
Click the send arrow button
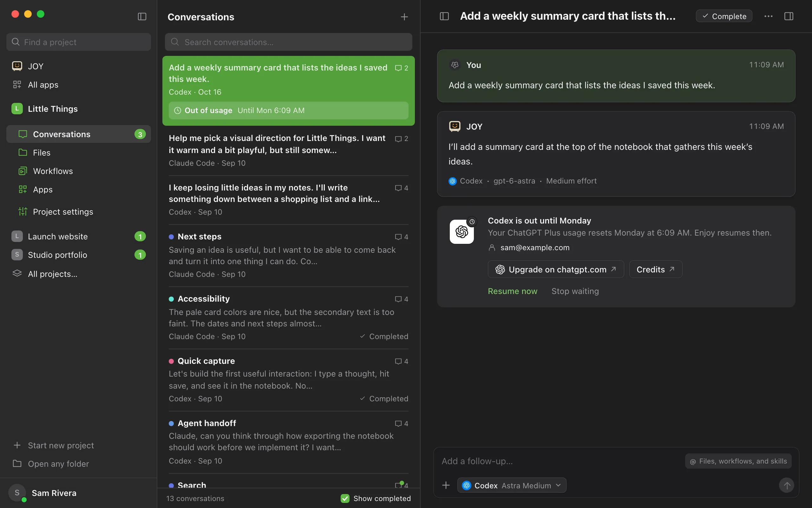pos(787,485)
